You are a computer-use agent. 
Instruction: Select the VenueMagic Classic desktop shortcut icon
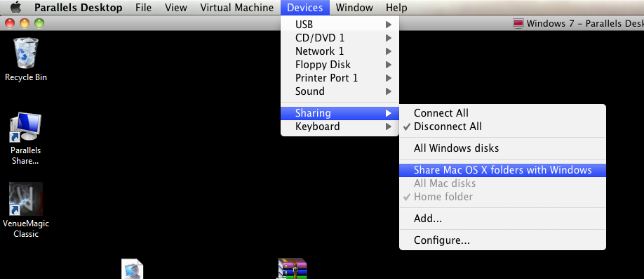point(25,199)
